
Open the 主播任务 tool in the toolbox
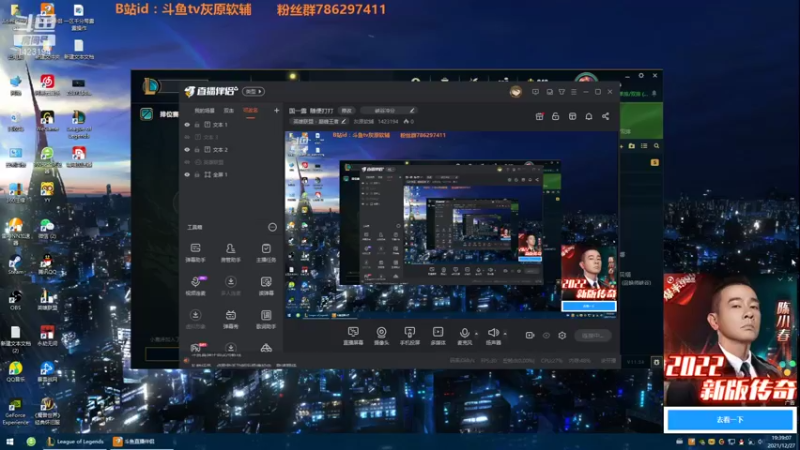(266, 253)
